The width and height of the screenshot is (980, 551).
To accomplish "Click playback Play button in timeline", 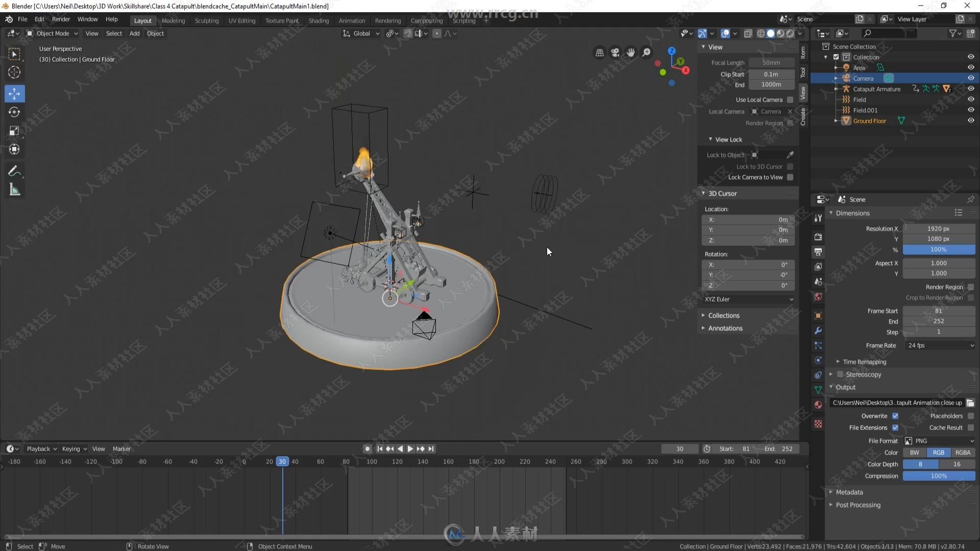I will [x=410, y=448].
